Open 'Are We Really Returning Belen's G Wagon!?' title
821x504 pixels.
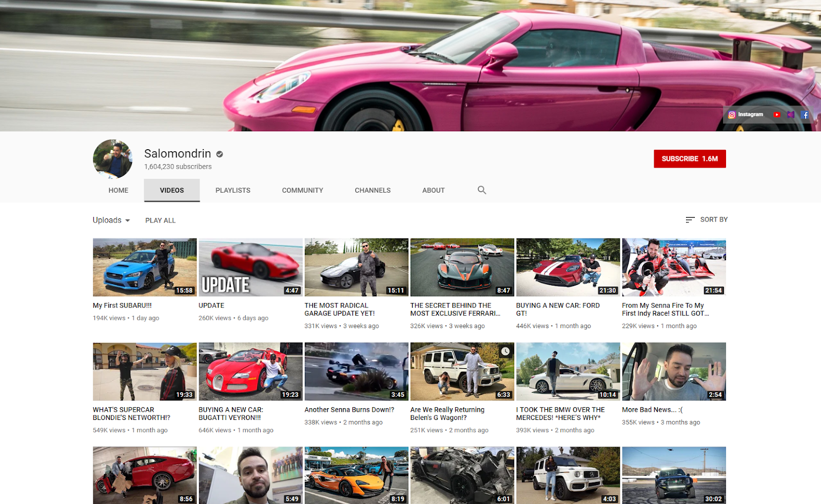[x=447, y=414]
